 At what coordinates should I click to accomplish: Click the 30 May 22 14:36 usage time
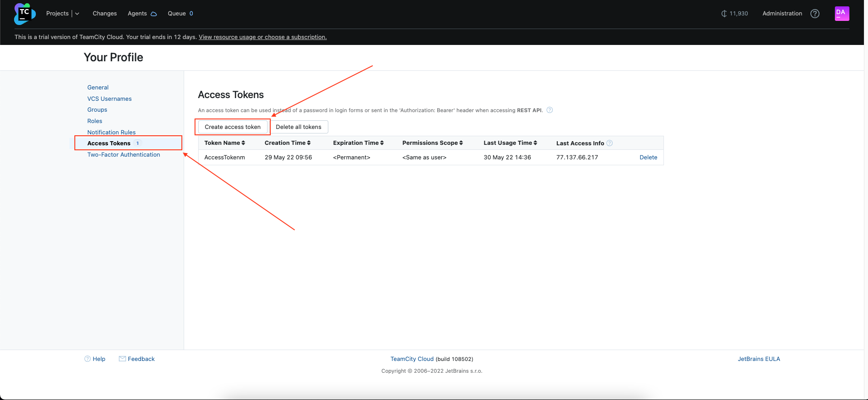click(x=507, y=158)
